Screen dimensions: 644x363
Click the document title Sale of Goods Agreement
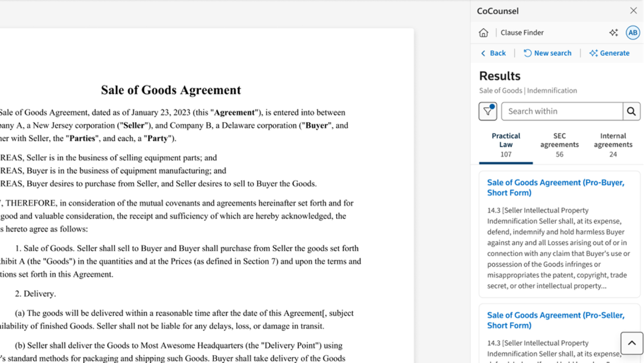[x=171, y=90]
